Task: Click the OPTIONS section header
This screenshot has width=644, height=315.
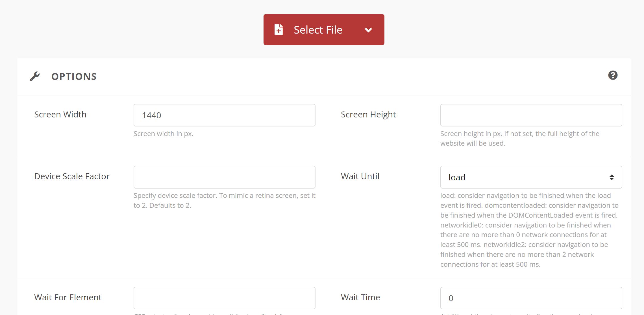Action: (74, 76)
